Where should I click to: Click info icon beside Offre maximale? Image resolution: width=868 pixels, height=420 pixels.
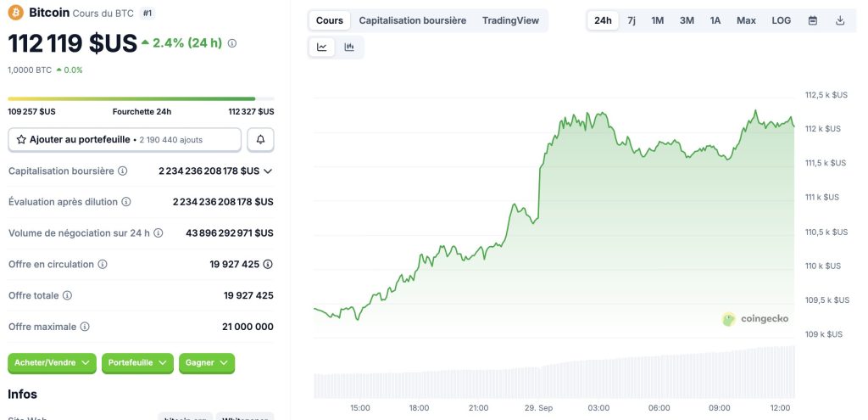pos(85,327)
